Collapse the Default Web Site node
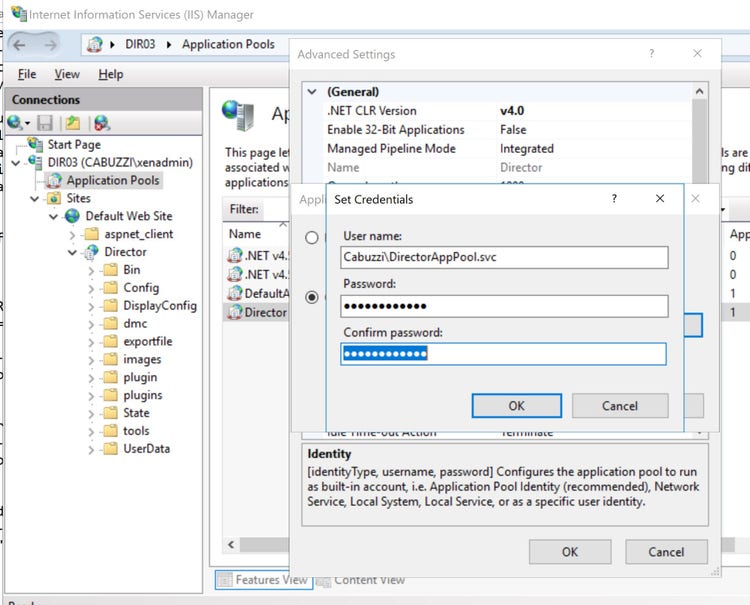750x605 pixels. click(54, 217)
